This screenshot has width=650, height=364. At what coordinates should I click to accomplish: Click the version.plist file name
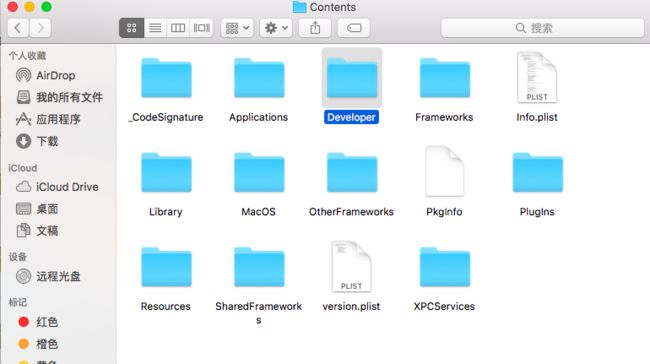[x=351, y=306]
